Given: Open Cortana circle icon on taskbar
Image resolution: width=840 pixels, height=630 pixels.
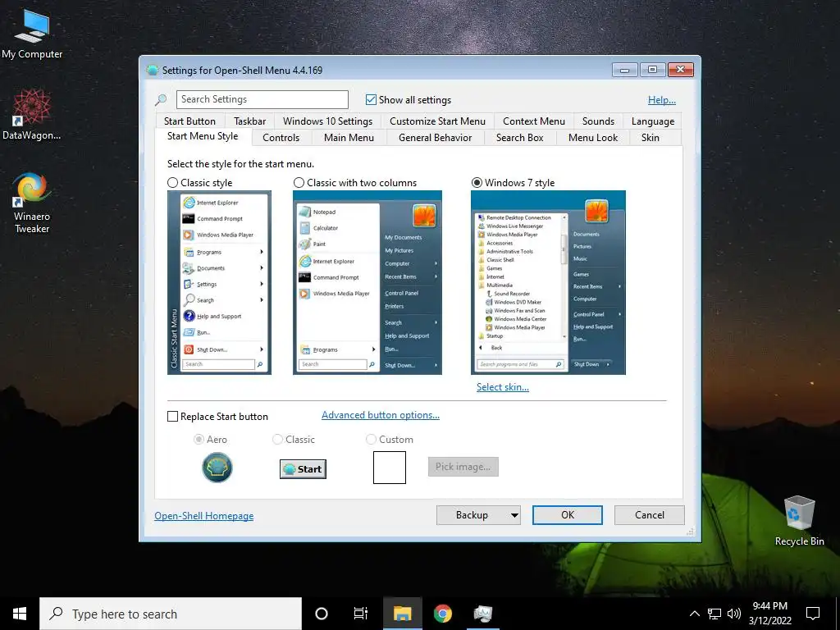Looking at the screenshot, I should coord(322,614).
